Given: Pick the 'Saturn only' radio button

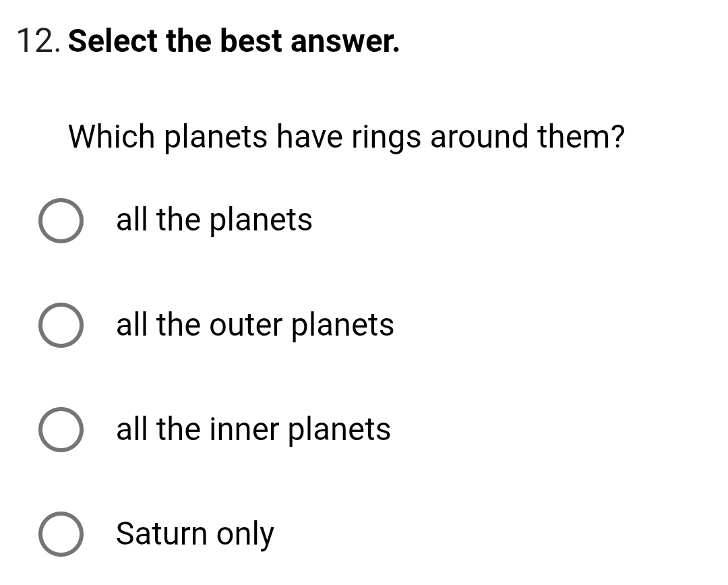Looking at the screenshot, I should coord(61,534).
